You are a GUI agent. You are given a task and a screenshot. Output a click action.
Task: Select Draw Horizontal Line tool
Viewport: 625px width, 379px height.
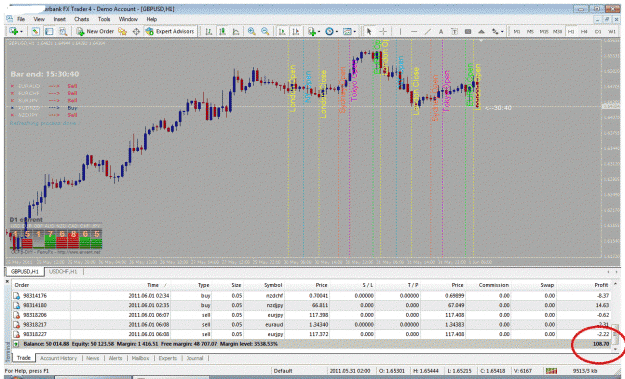414,31
